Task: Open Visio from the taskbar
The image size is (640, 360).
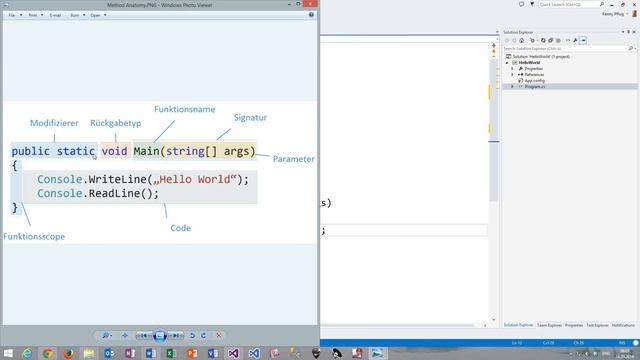Action: (213, 353)
